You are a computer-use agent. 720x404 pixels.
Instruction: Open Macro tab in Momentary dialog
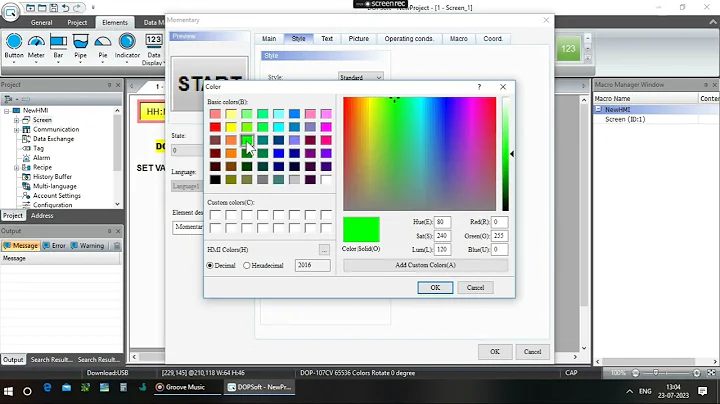click(x=459, y=39)
